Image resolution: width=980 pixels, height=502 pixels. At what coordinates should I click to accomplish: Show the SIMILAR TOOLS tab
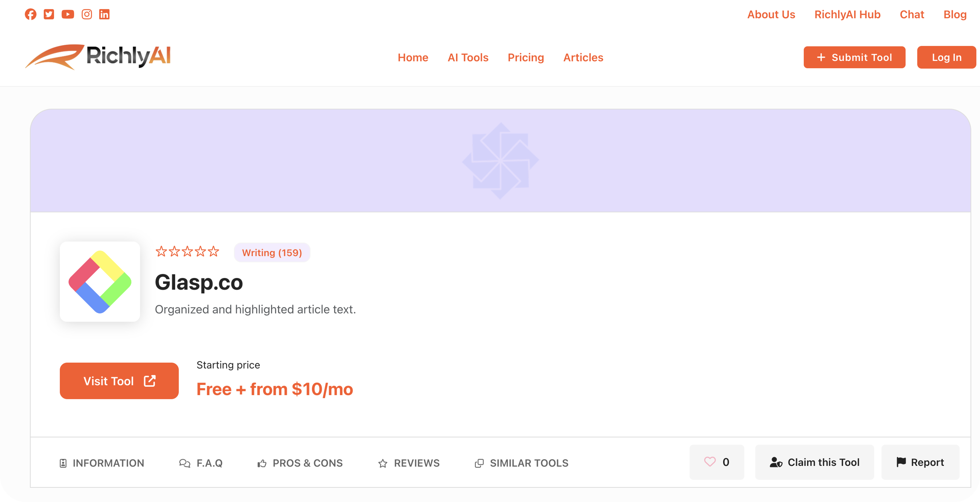[x=522, y=463]
